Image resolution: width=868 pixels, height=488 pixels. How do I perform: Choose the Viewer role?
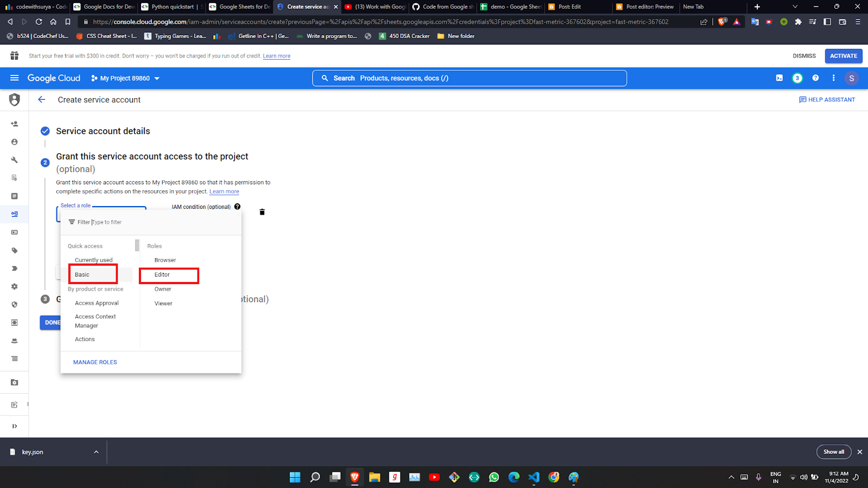click(163, 304)
